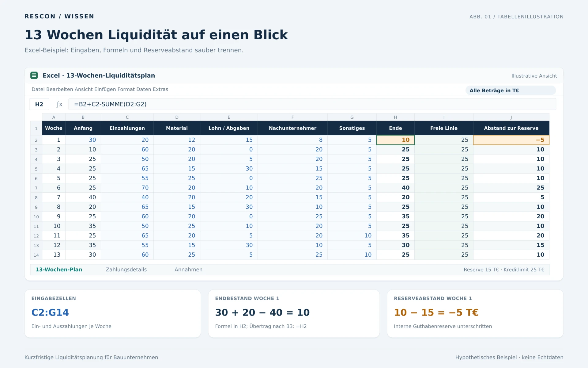The image size is (588, 368).
Task: Select the 13-Wochen-Plan sheet tab
Action: click(x=59, y=270)
